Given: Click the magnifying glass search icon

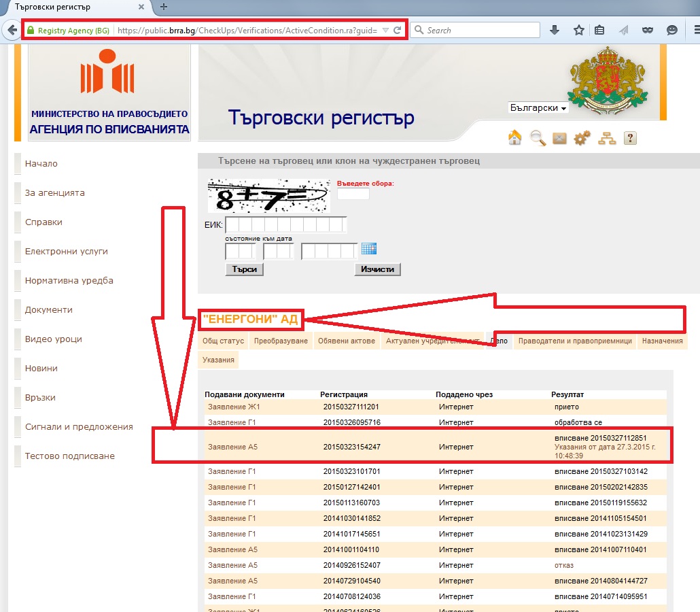Looking at the screenshot, I should tap(538, 138).
